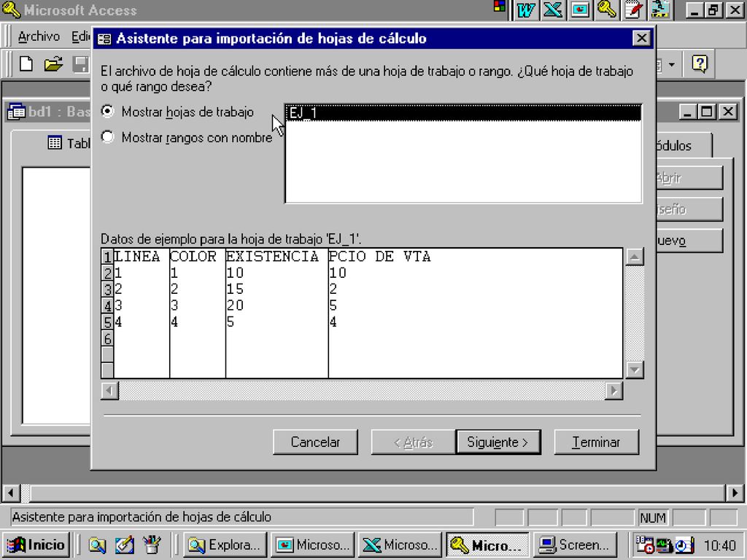Click sample data scroll right arrow

(614, 391)
